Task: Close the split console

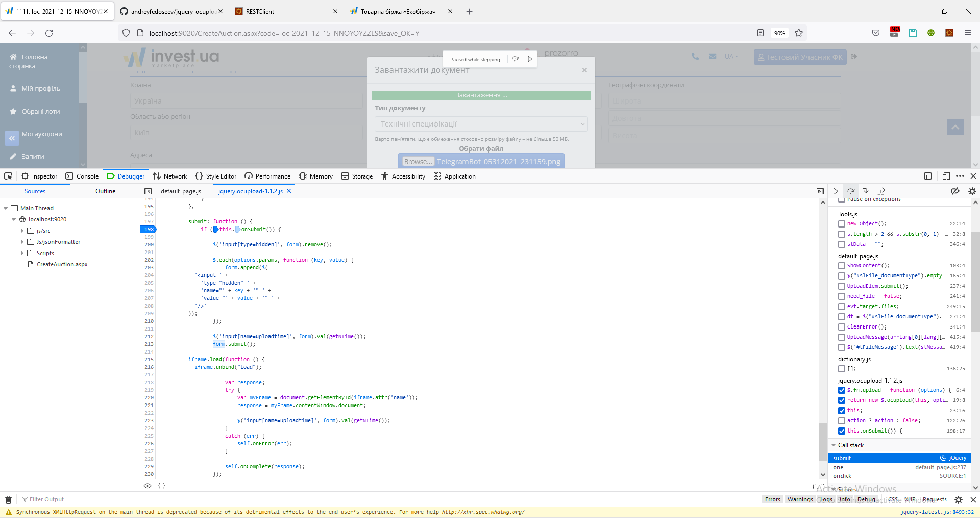Action: [973, 500]
